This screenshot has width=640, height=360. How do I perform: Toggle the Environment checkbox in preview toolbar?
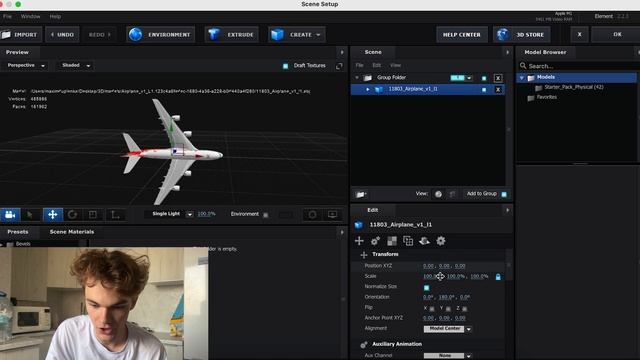(x=266, y=215)
